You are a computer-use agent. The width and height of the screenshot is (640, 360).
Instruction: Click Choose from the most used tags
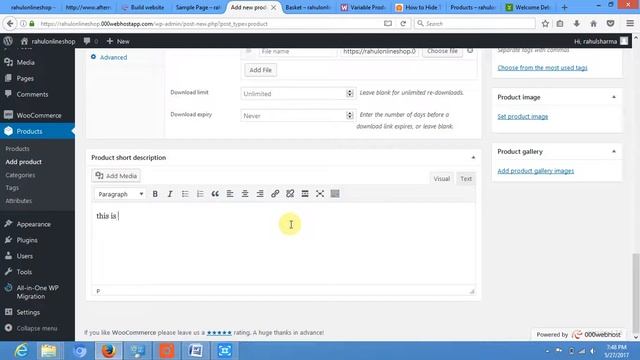pos(542,68)
